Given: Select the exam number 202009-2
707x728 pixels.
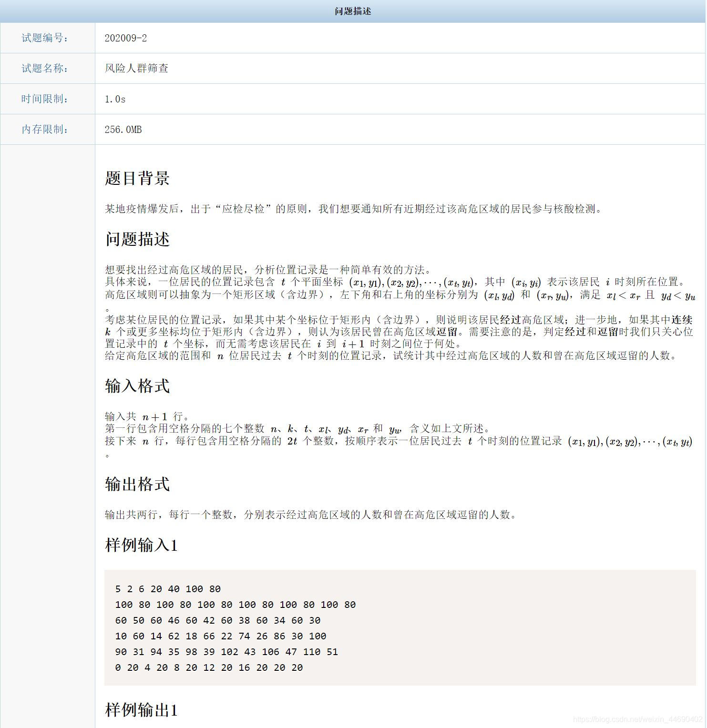Looking at the screenshot, I should 127,38.
